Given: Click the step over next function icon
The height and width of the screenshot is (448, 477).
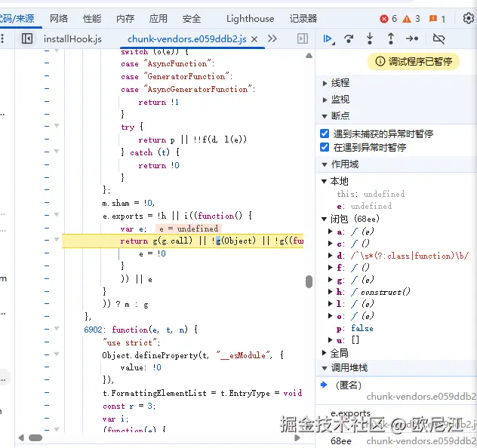Looking at the screenshot, I should (x=349, y=39).
